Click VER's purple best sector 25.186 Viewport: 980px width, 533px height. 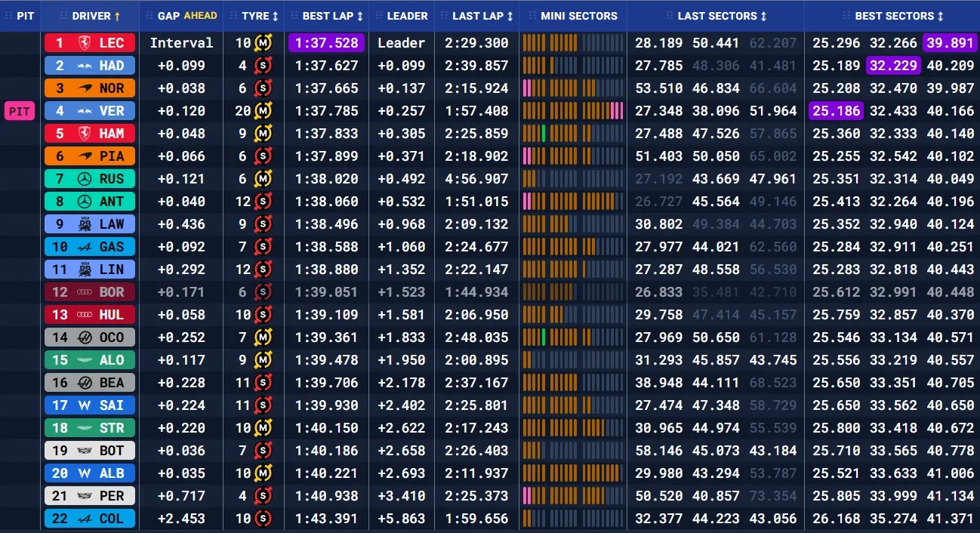coord(836,111)
